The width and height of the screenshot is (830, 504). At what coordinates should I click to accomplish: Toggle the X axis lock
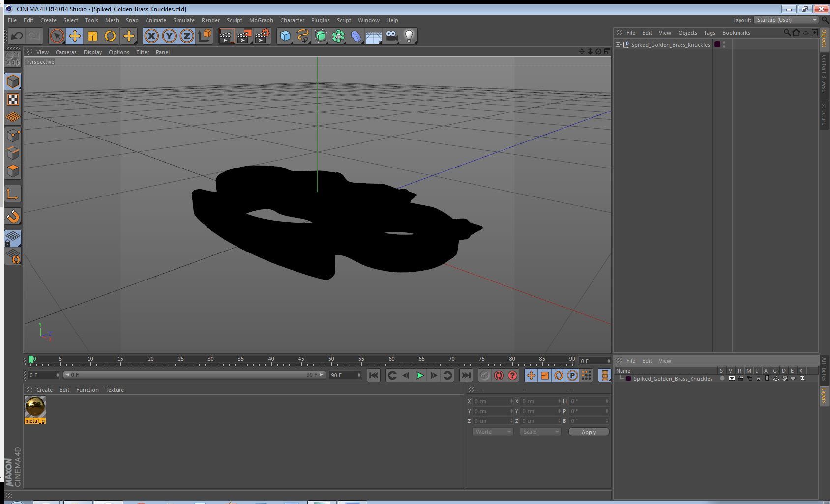151,36
